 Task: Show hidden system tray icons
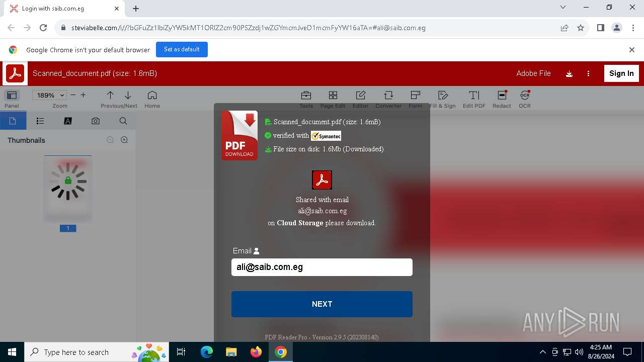coord(542,352)
